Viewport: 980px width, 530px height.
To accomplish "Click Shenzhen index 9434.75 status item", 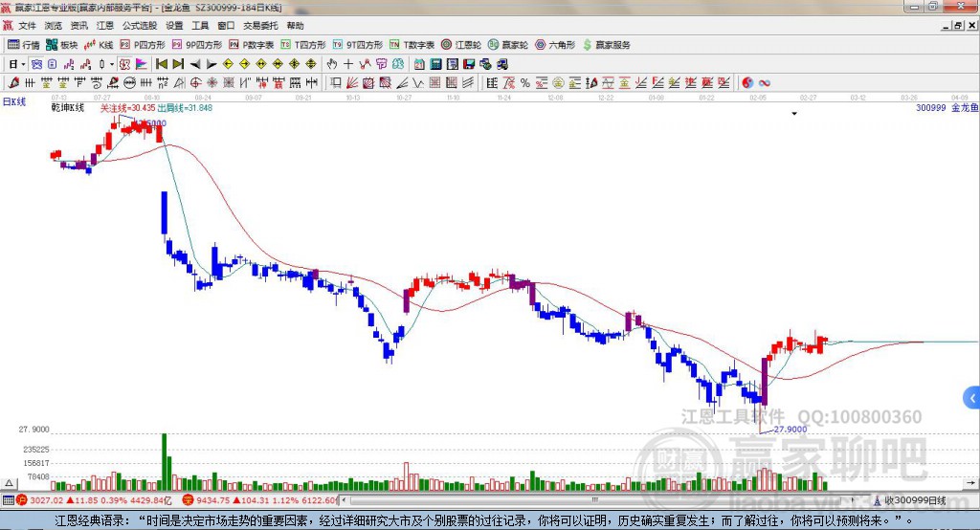I will 259,500.
